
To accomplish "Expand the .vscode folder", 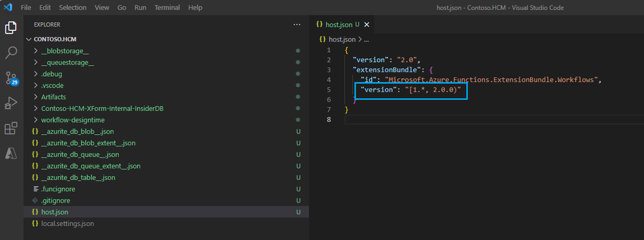I will 35,85.
